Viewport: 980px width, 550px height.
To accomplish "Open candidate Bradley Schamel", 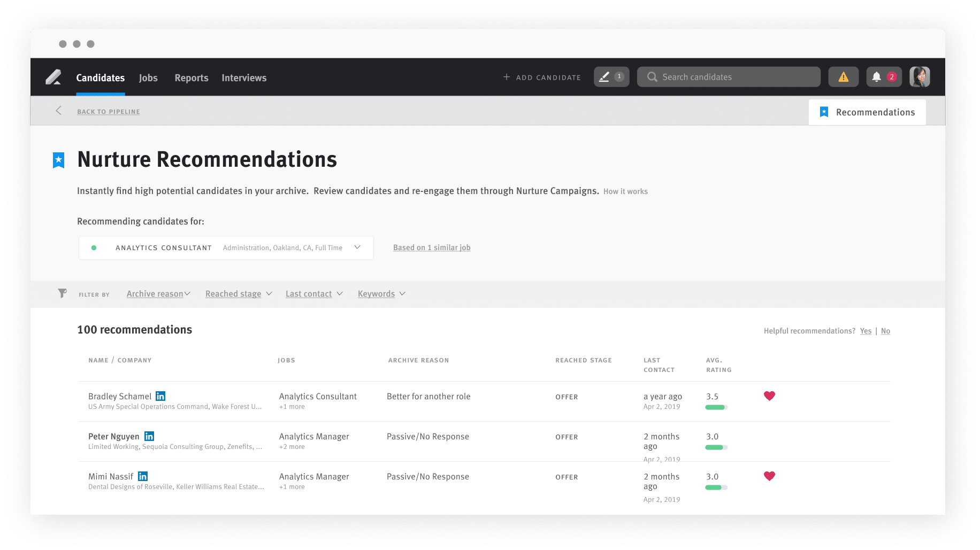I will click(120, 396).
